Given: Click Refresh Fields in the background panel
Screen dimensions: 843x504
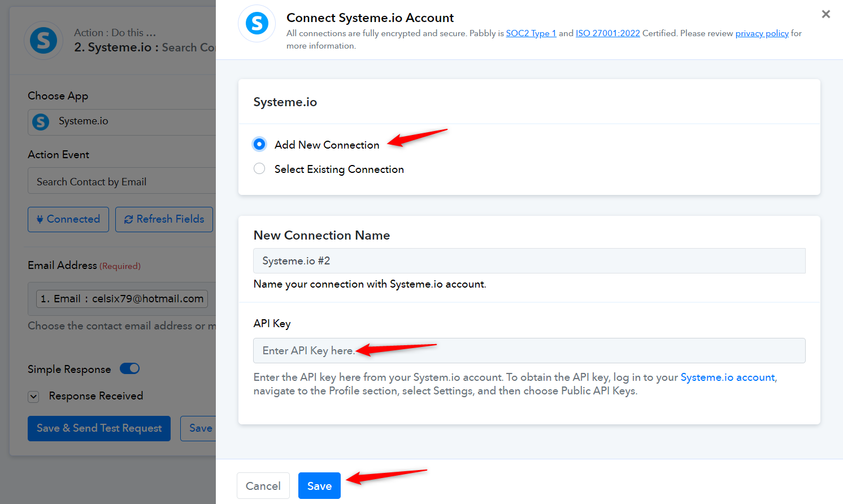Looking at the screenshot, I should click(x=164, y=219).
